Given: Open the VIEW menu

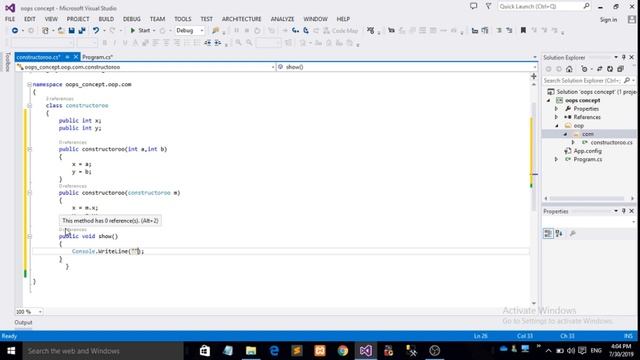Looking at the screenshot, I should (x=51, y=19).
